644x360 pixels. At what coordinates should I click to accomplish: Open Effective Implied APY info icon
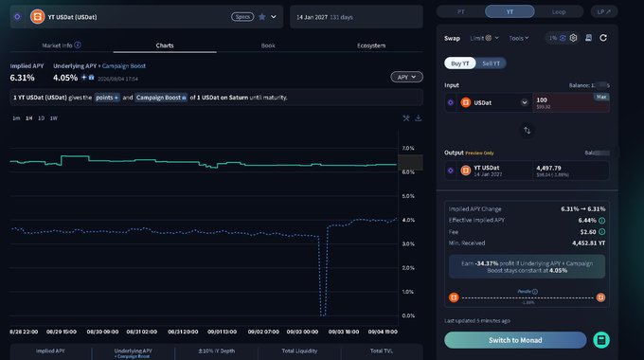click(x=601, y=221)
